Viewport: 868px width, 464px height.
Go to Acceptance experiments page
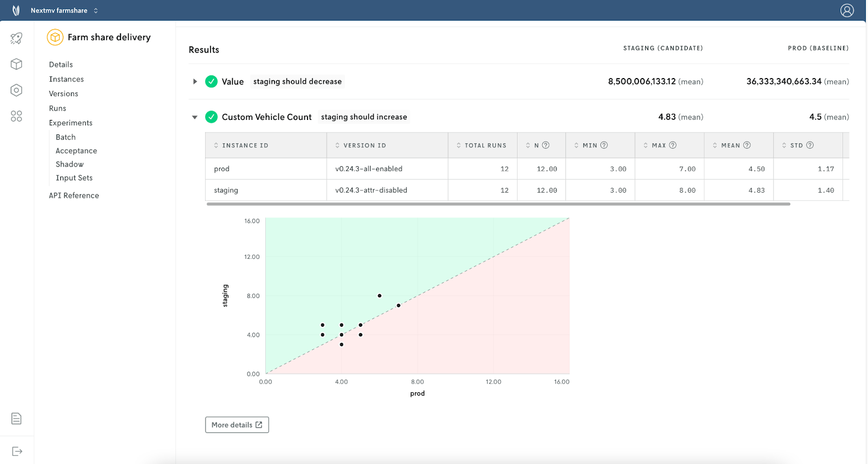pos(76,151)
